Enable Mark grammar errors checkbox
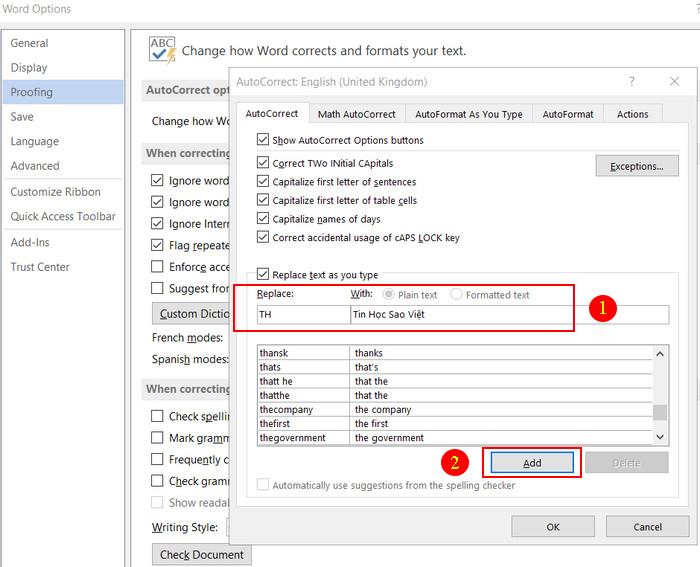 [x=157, y=438]
